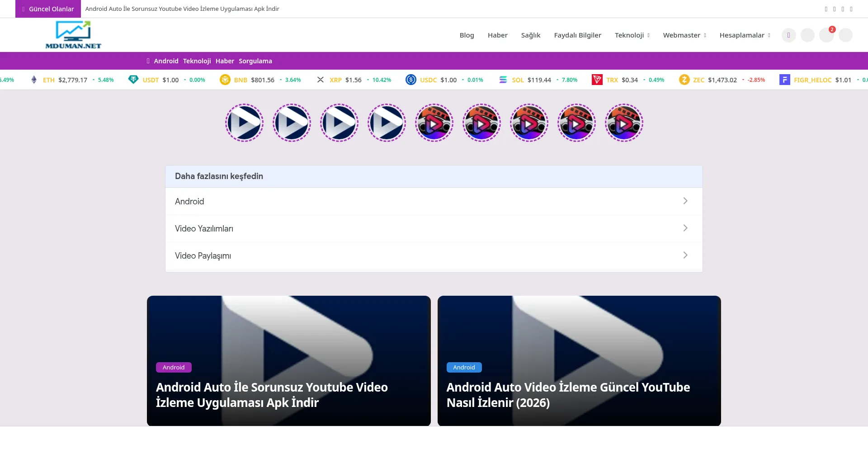Screen dimensions: 868x449
Task: Click the chevron on Video Paylaşımı row
Action: coord(685,255)
